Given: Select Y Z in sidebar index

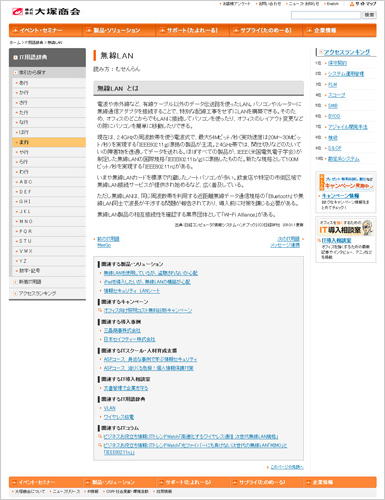Looking at the screenshot, I should coord(49,261).
